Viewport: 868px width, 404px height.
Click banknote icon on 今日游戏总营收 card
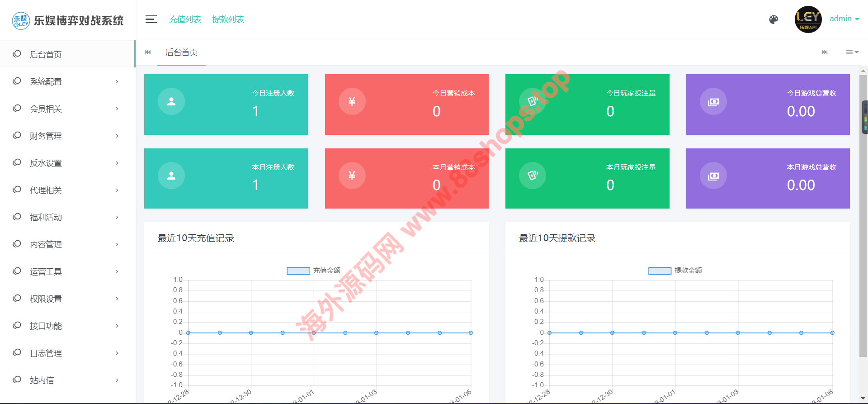[713, 101]
